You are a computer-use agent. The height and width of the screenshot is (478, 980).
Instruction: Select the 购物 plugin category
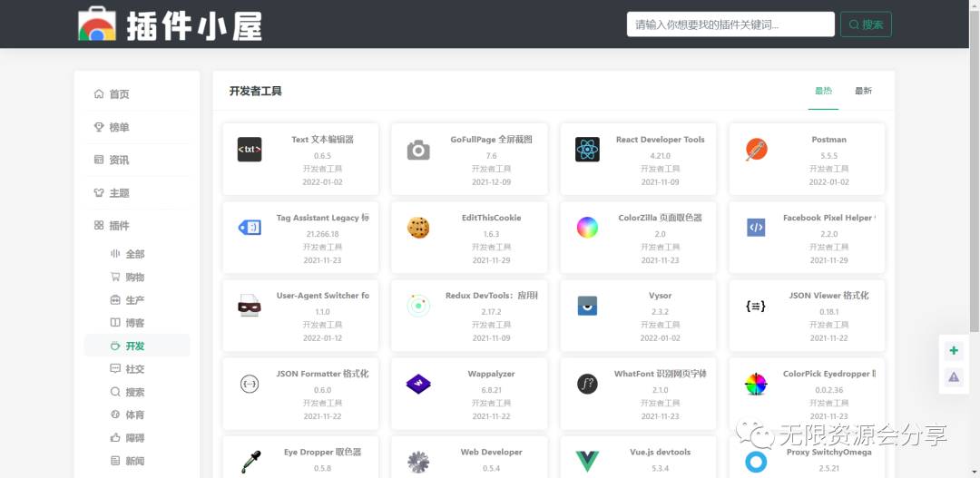click(x=137, y=277)
